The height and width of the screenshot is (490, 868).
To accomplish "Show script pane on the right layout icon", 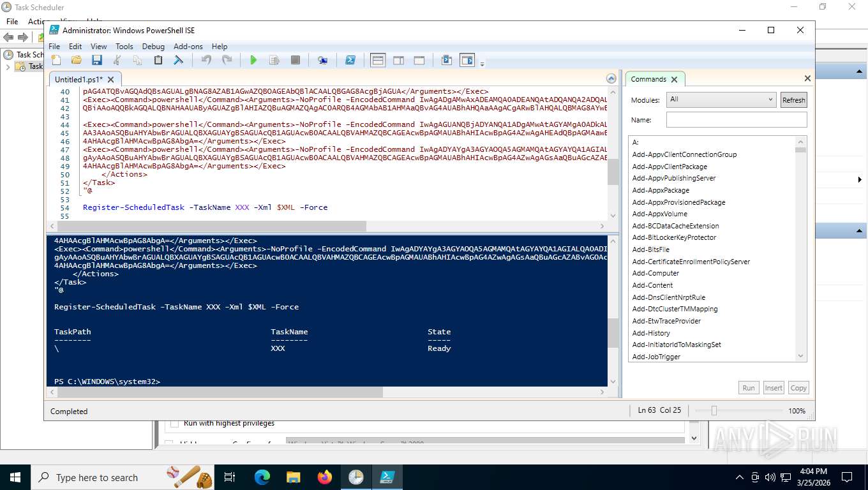I will [398, 60].
